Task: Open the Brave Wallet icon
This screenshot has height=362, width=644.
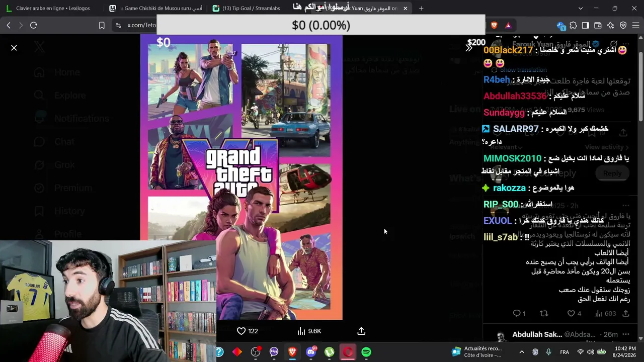Action: [x=598, y=25]
